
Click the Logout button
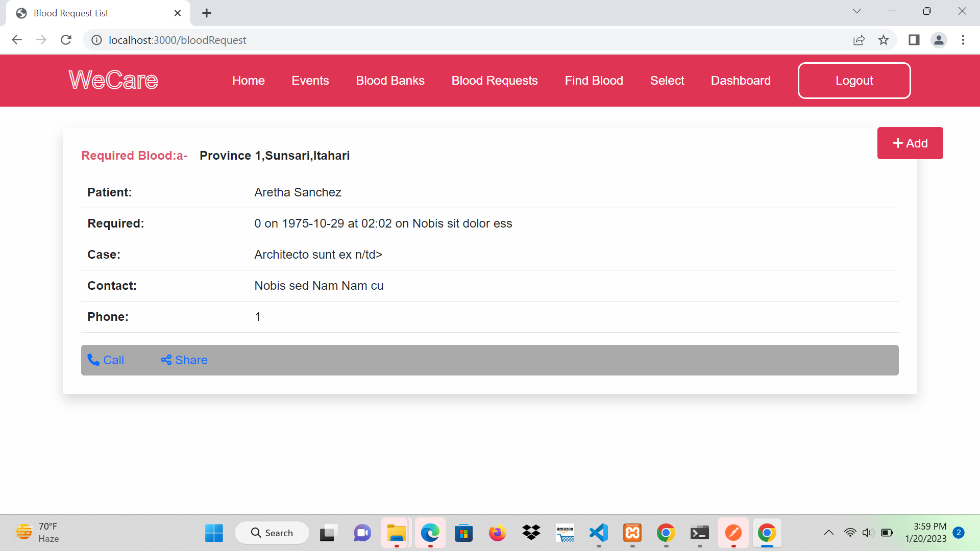point(854,81)
